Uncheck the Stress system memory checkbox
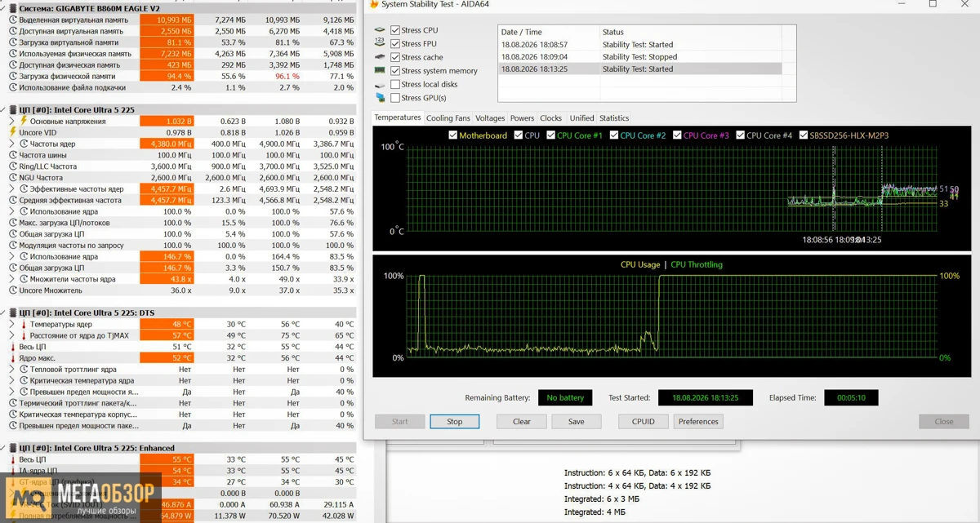This screenshot has height=523, width=980. pos(395,71)
